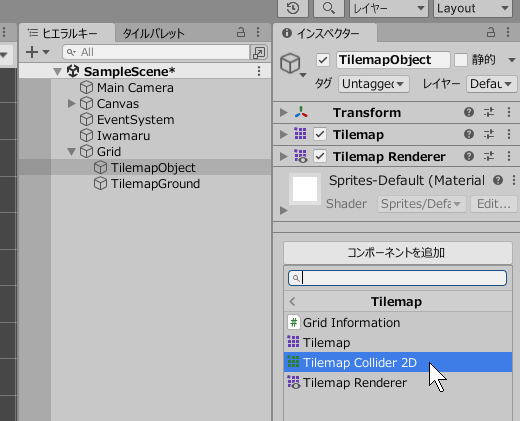Open the Hierarchy panel kebab menu

pyautogui.click(x=258, y=32)
